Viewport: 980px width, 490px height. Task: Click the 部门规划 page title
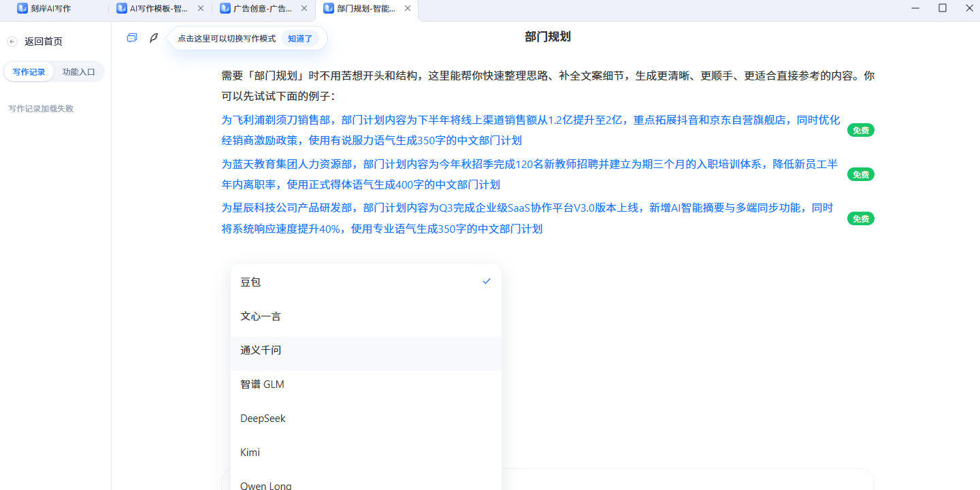[548, 37]
